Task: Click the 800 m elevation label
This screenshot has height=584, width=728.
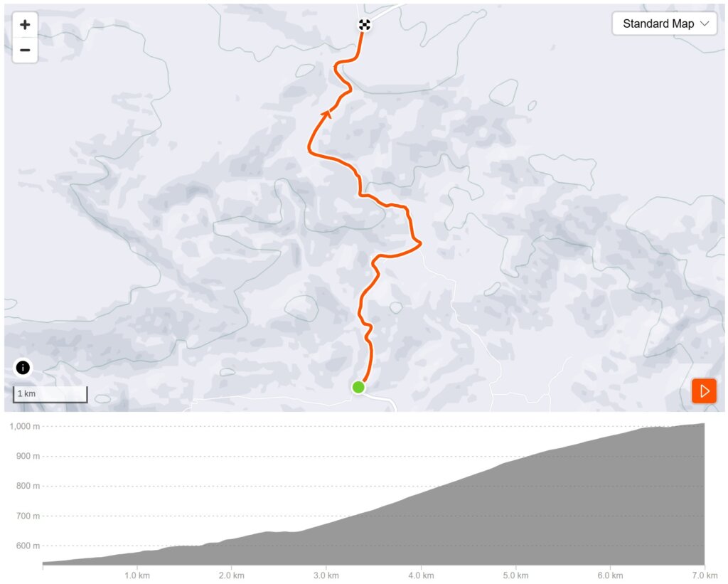Action: tap(28, 486)
